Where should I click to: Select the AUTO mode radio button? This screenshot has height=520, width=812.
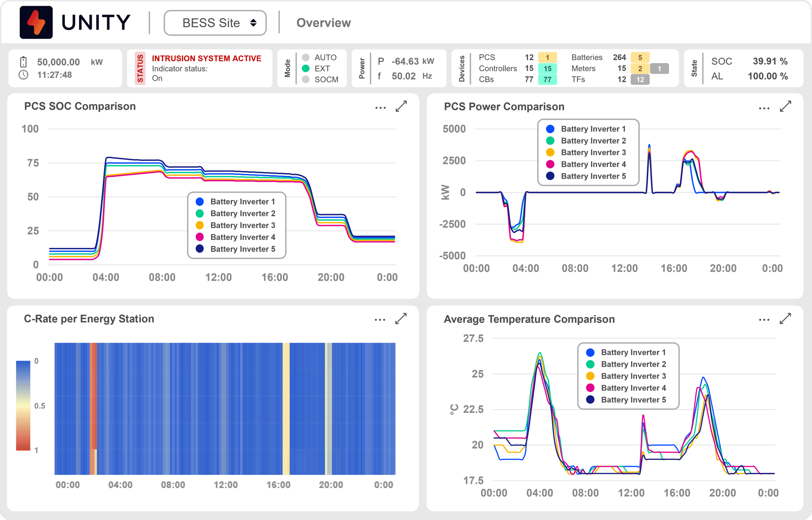pos(306,58)
